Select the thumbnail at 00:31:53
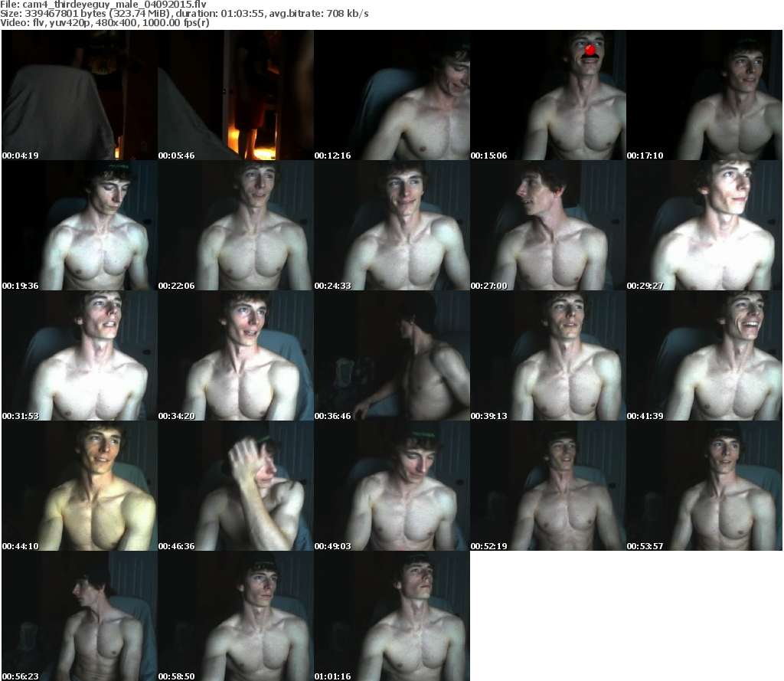The height and width of the screenshot is (681, 784). click(x=80, y=355)
